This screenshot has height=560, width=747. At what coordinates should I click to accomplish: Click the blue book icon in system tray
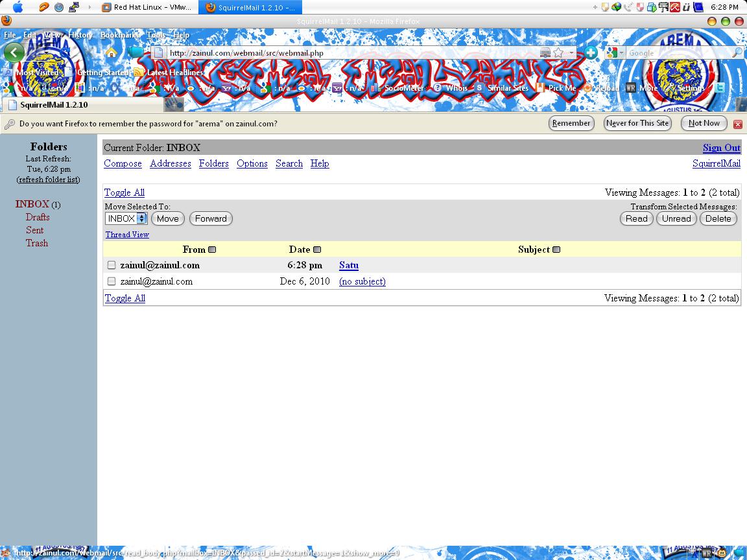698,7
